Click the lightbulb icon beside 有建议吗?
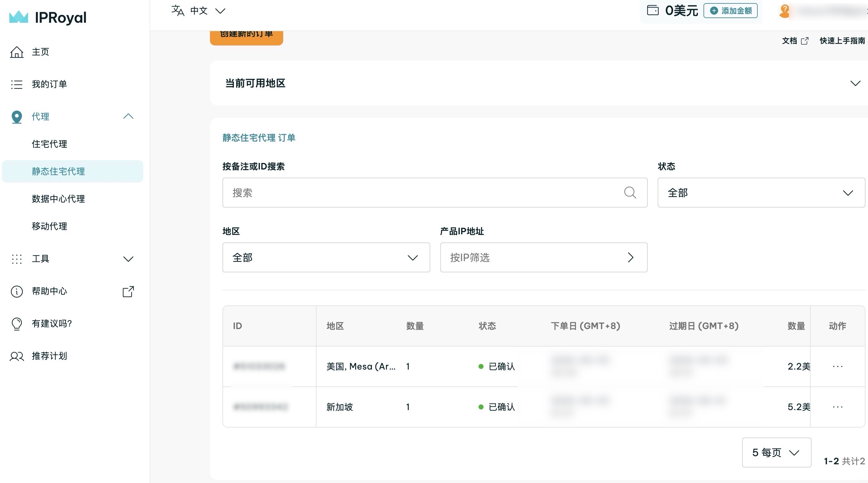Viewport: 868px width, 483px height. click(x=17, y=324)
